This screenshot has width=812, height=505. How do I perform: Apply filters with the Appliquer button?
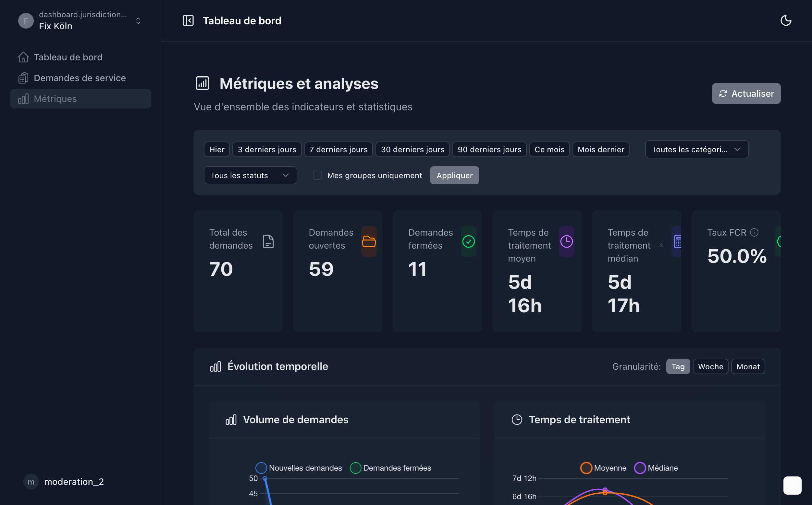pyautogui.click(x=454, y=175)
